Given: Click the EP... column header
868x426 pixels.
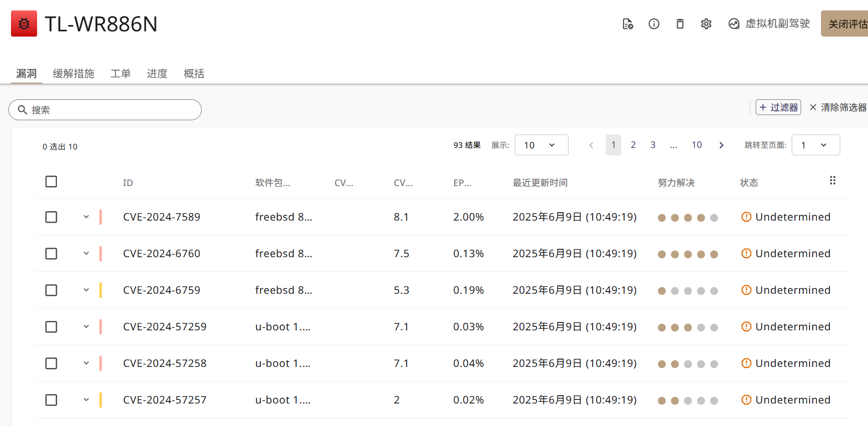Looking at the screenshot, I should (x=462, y=182).
